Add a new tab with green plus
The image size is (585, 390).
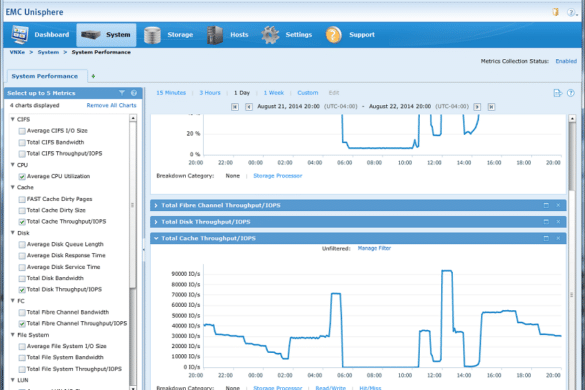tap(93, 76)
